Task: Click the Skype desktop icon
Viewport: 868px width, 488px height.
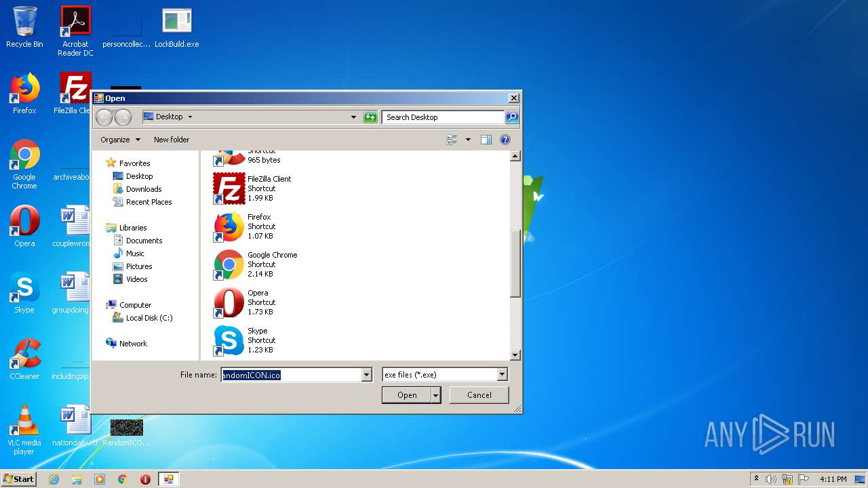Action: (24, 293)
